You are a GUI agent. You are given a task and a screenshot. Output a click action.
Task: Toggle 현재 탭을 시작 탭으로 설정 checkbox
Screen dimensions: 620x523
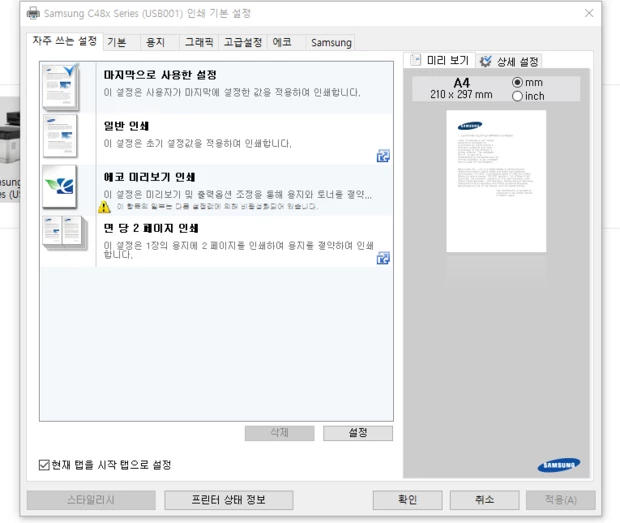tap(44, 465)
